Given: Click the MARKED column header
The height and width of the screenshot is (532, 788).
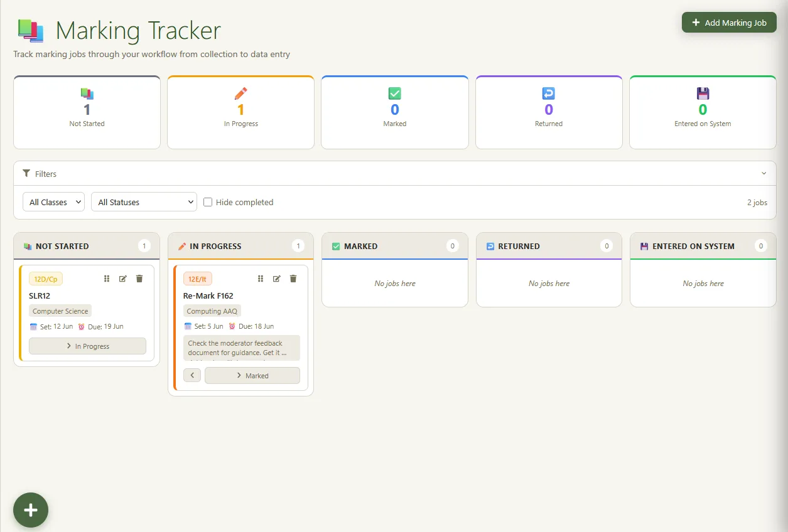Looking at the screenshot, I should coord(395,246).
